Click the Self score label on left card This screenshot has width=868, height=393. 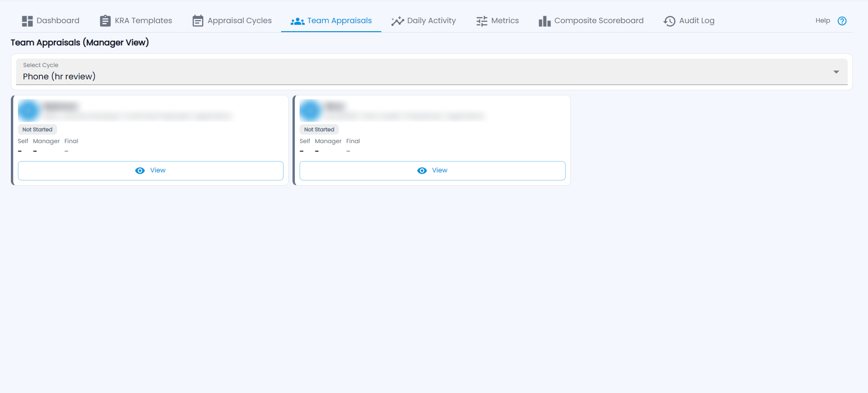click(23, 141)
